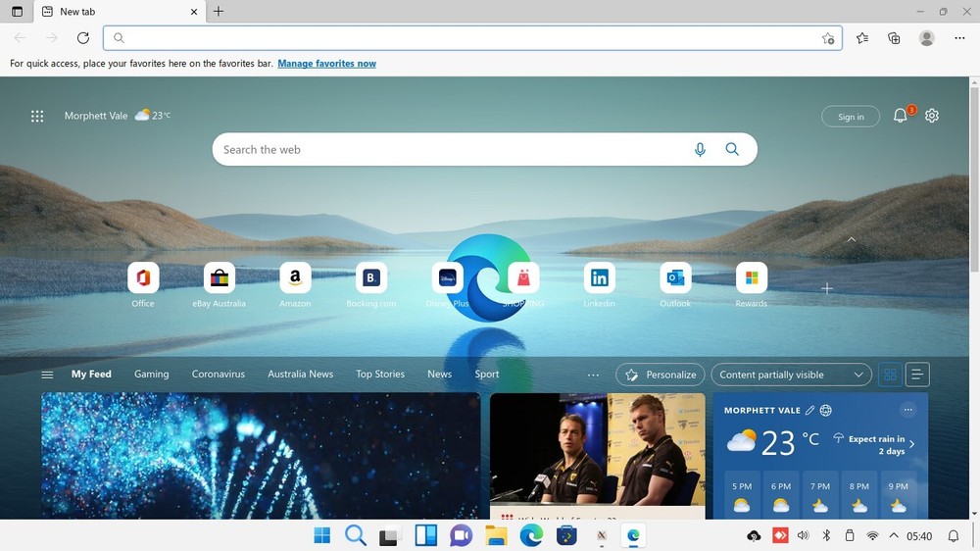980x551 pixels.
Task: Open the Favorites star list icon
Action: 862,38
